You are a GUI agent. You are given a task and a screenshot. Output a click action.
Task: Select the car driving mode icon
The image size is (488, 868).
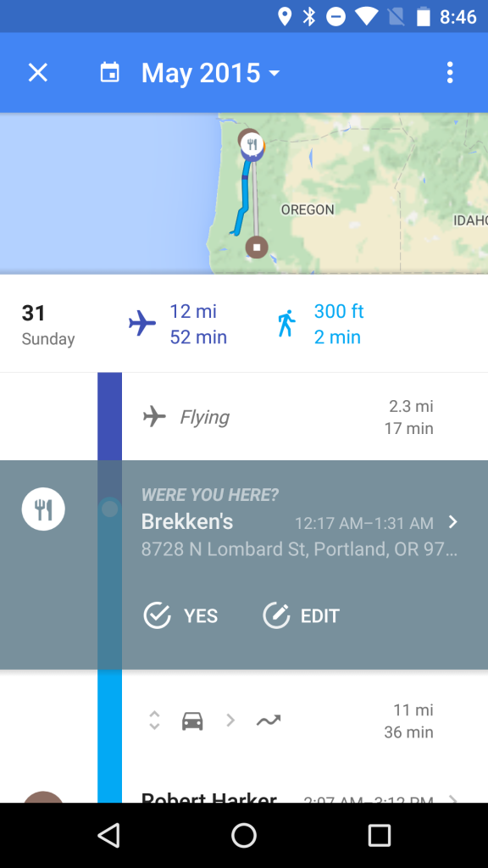pyautogui.click(x=191, y=720)
